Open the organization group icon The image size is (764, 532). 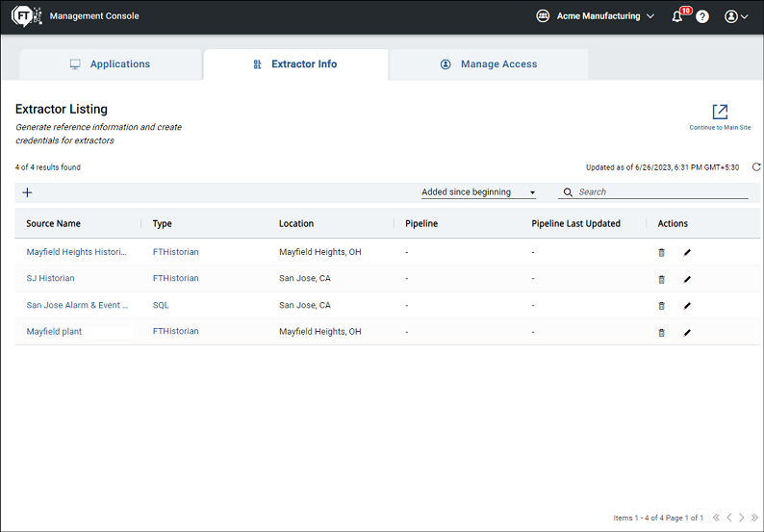(543, 16)
